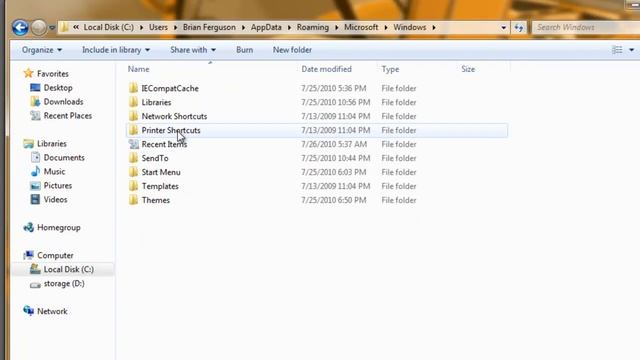
Task: Open Network in the navigation pane
Action: tap(52, 311)
